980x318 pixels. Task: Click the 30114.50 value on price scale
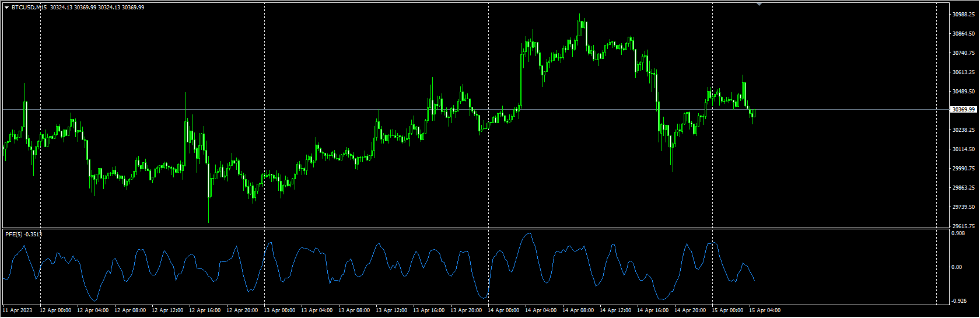964,149
